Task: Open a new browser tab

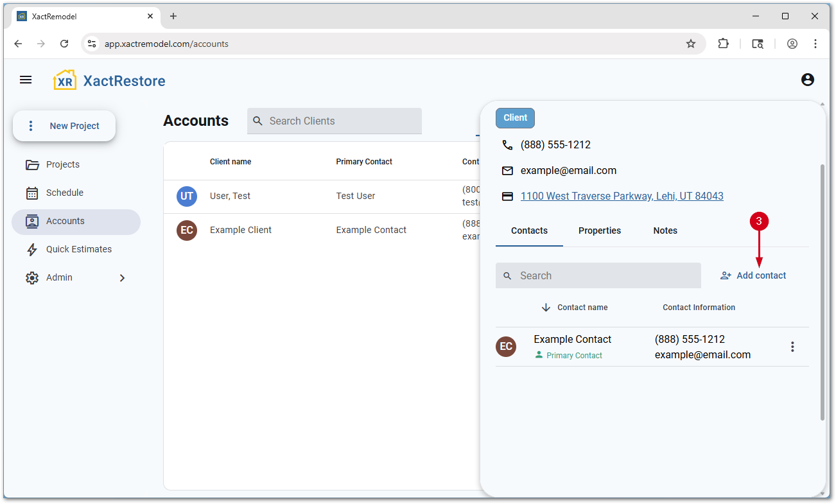Action: tap(173, 16)
